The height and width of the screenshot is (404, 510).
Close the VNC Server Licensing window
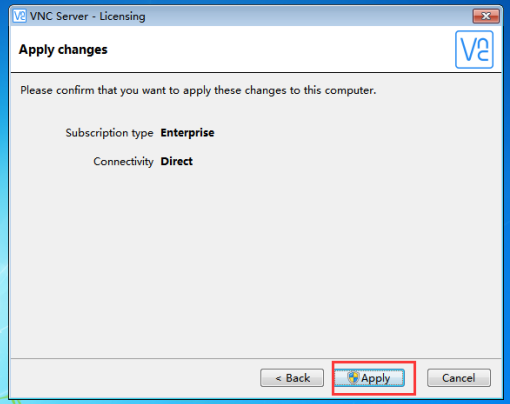(486, 16)
